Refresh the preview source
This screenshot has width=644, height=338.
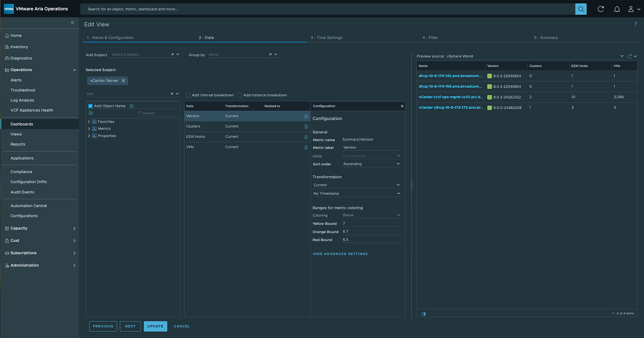point(630,56)
